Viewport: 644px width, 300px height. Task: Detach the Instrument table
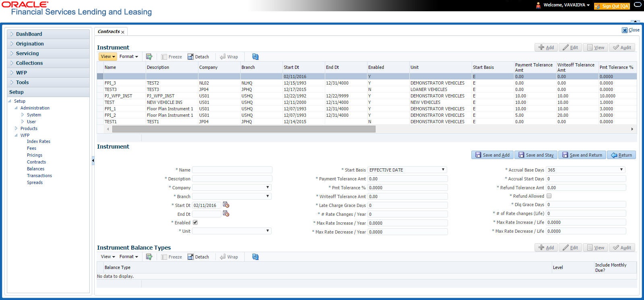(x=198, y=57)
